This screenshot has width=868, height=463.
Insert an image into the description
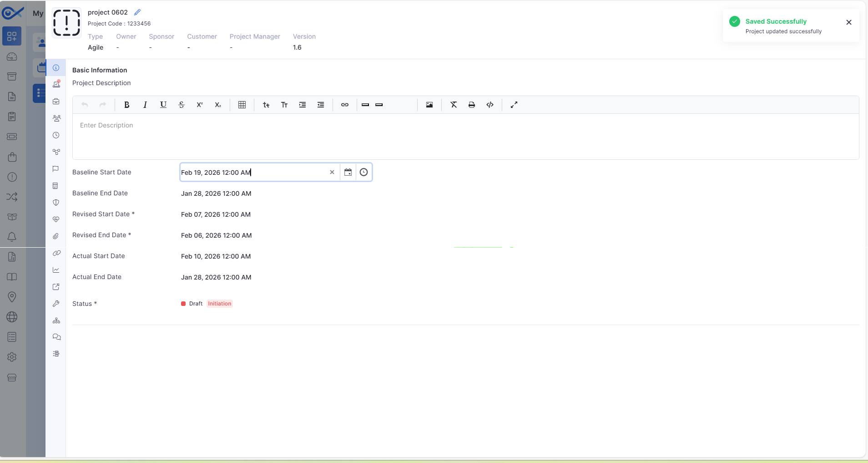(x=429, y=105)
